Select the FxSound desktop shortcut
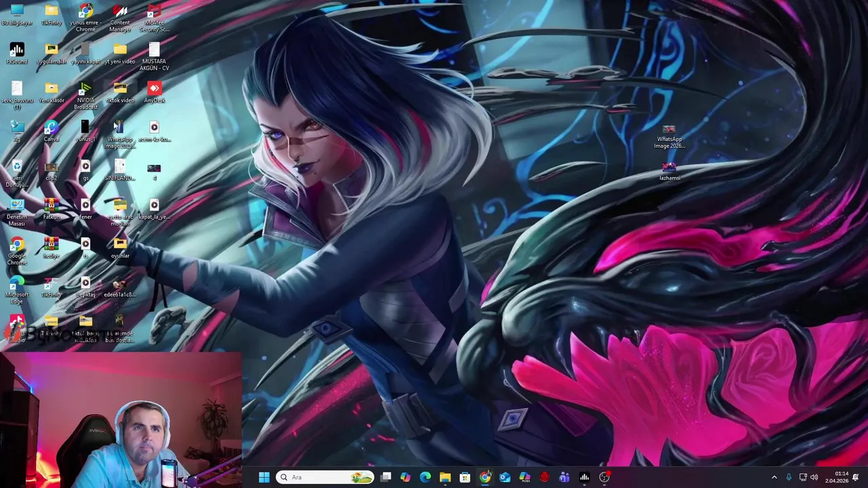868x488 pixels. pos(17,54)
